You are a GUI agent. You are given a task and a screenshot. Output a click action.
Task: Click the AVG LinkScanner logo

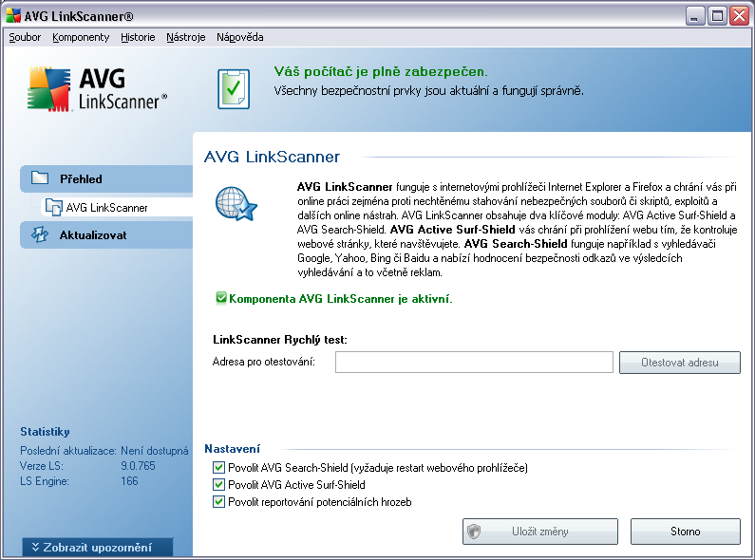(96, 89)
